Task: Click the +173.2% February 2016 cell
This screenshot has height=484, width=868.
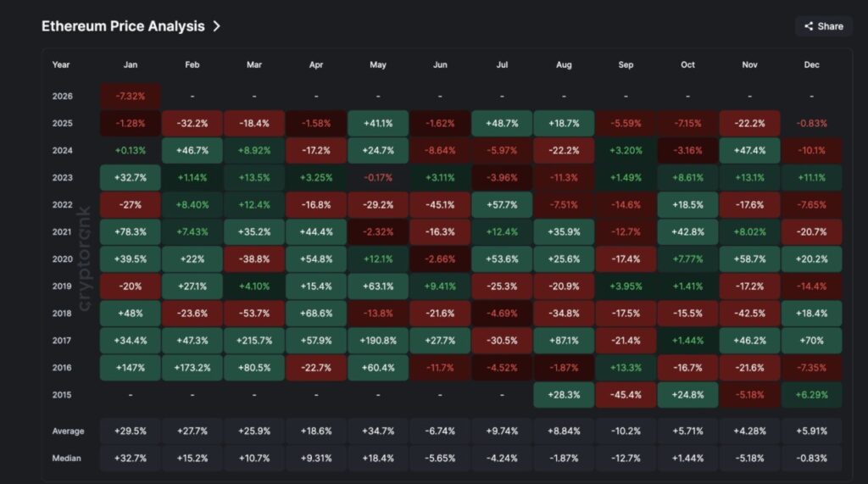Action: 192,368
